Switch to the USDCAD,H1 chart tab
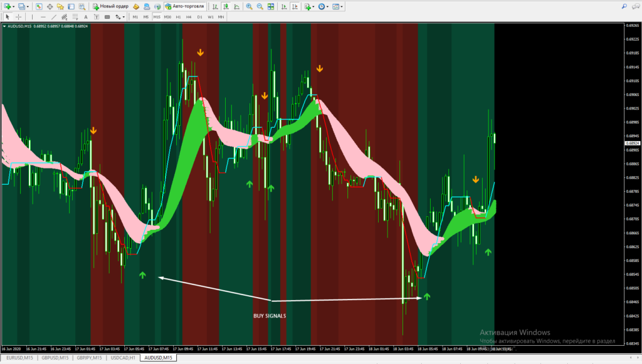The width and height of the screenshot is (642, 364). click(x=123, y=358)
